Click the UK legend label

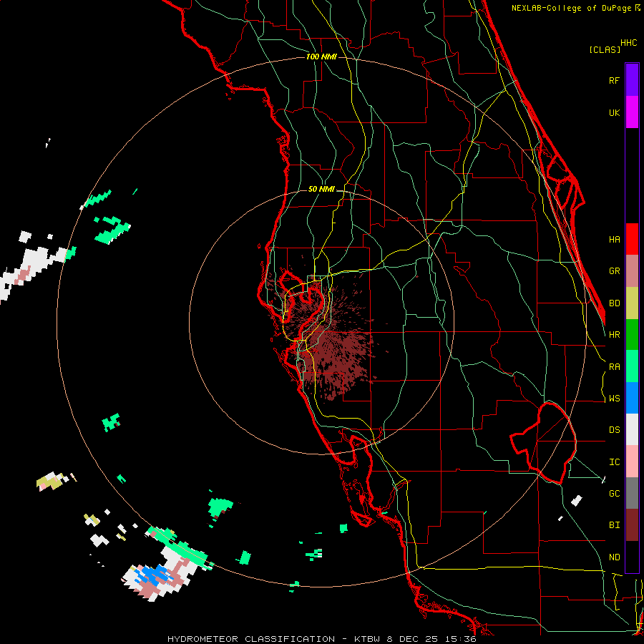(x=614, y=112)
